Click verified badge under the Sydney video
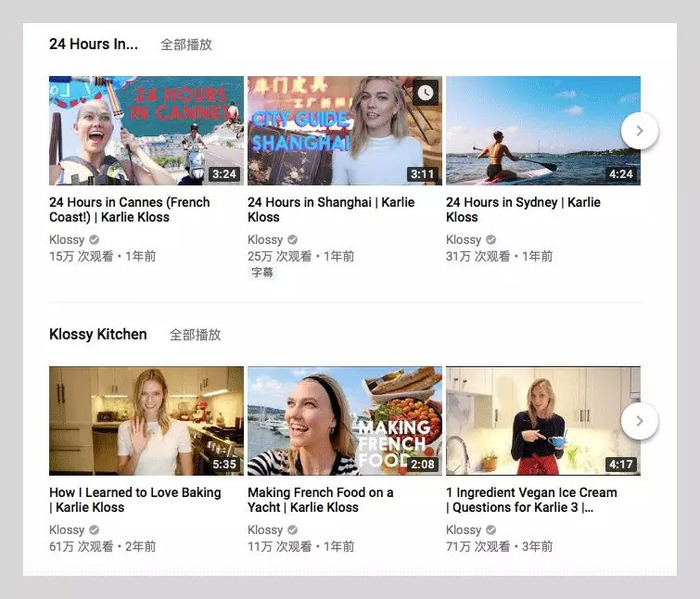This screenshot has height=599, width=700. pos(491,240)
